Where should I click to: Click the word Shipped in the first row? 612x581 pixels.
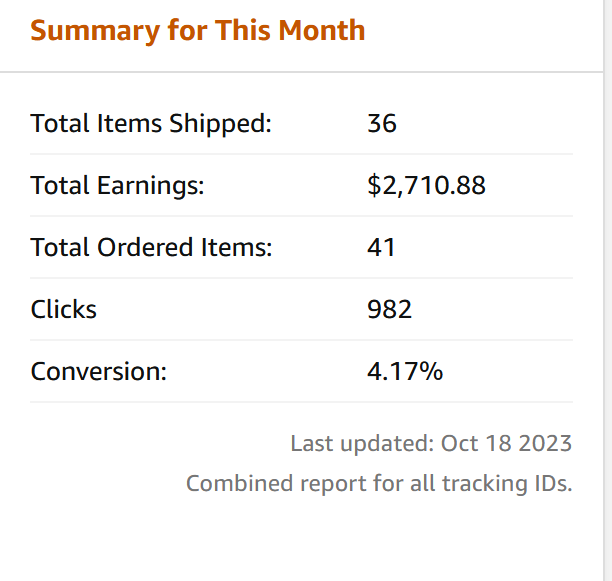(220, 124)
